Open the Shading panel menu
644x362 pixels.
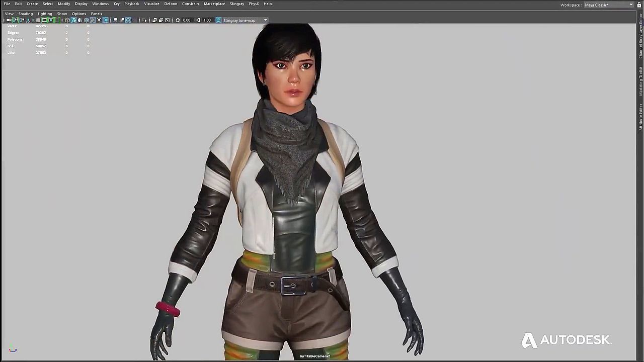tap(25, 14)
